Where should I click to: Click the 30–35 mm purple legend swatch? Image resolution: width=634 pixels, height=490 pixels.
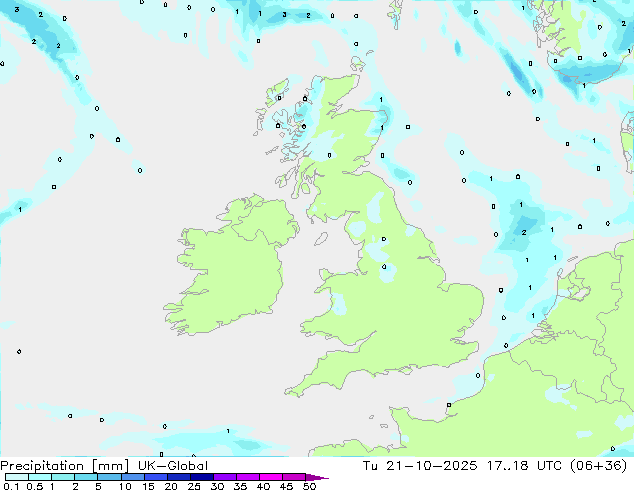[224, 477]
